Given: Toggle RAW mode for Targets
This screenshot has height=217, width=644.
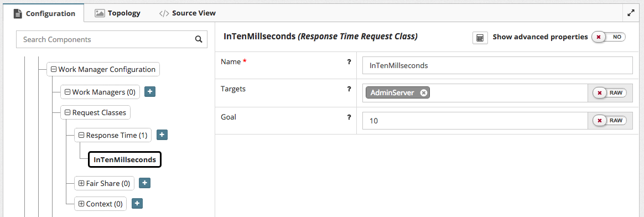Looking at the screenshot, I should (x=610, y=93).
